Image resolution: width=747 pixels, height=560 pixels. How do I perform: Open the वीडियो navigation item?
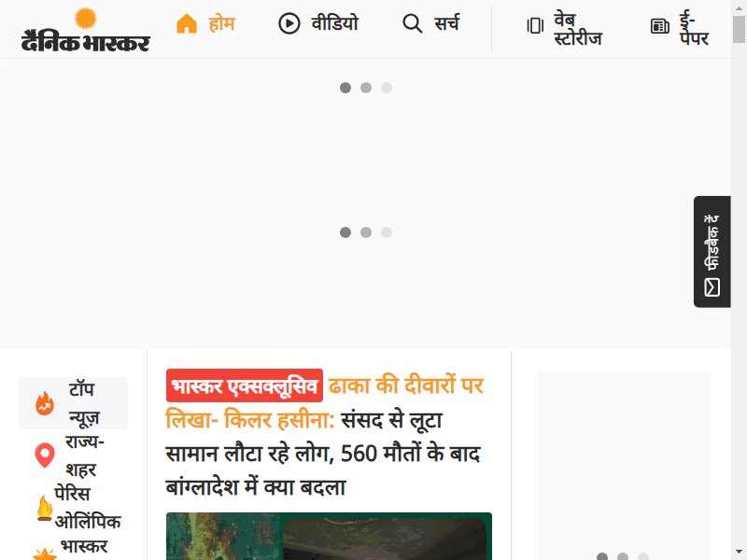tap(334, 23)
